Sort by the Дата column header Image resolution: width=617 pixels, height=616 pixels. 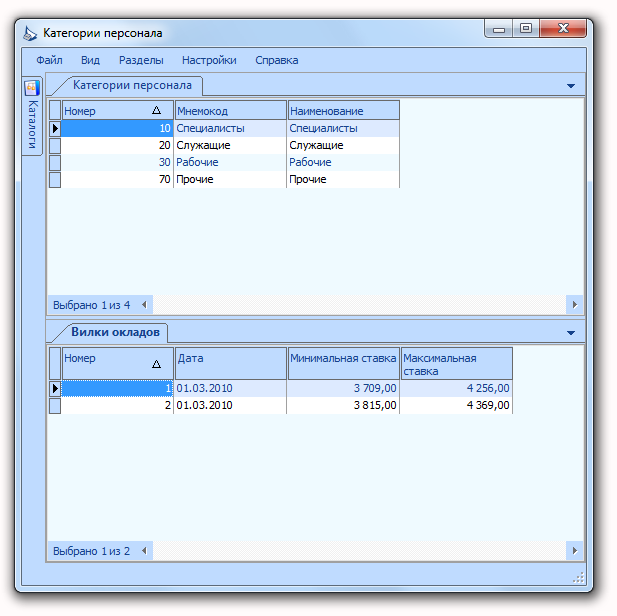(x=231, y=364)
